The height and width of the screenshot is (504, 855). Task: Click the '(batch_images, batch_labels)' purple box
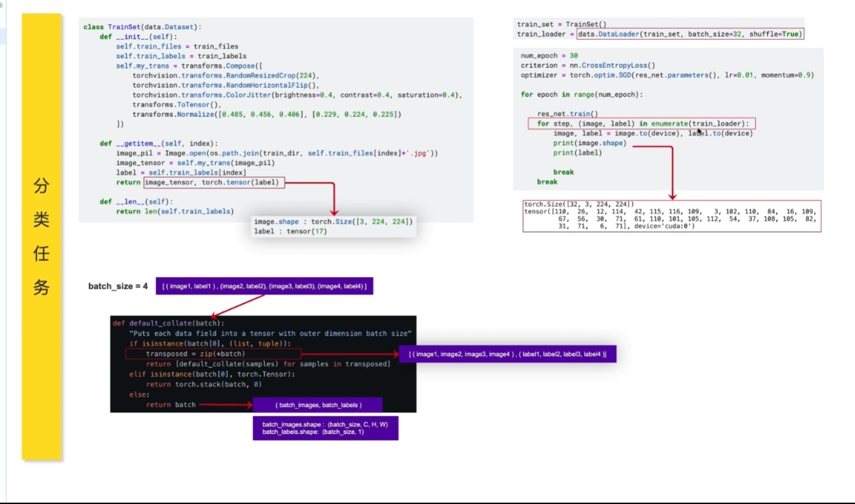point(318,404)
